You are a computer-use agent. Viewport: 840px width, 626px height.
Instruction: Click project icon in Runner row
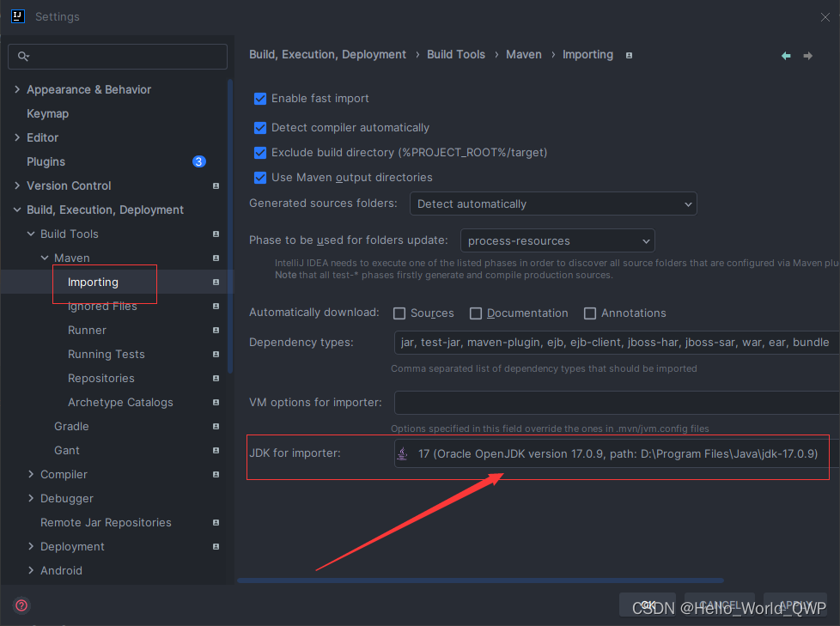pos(216,331)
